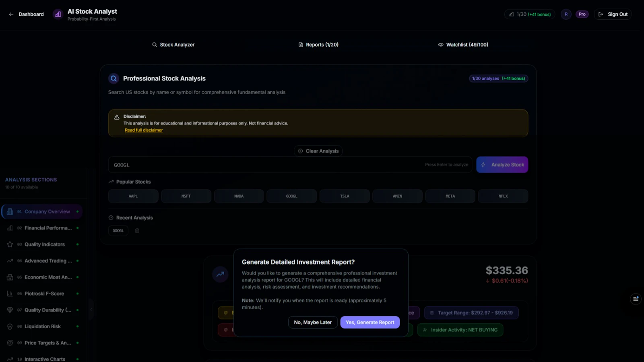Open Interactive Charts sidebar section

click(42, 359)
